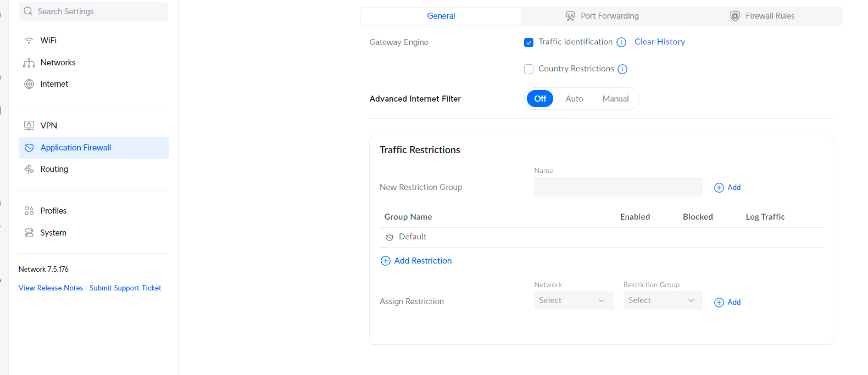Click the Networks topology icon
This screenshot has height=375, width=868.
coord(29,63)
